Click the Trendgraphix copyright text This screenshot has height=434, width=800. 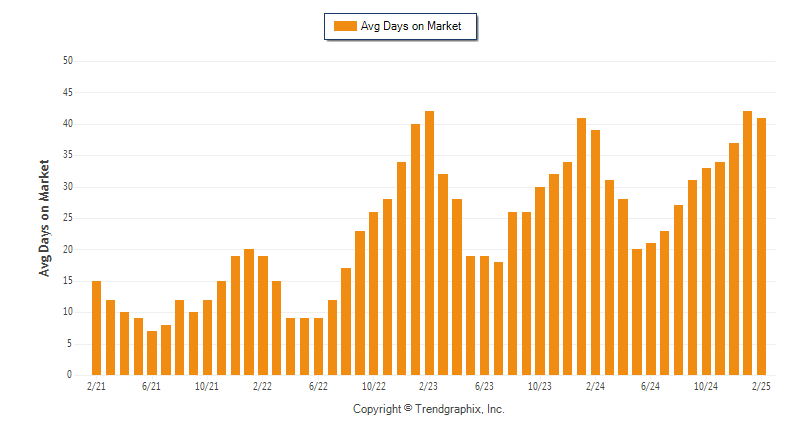[x=429, y=409]
